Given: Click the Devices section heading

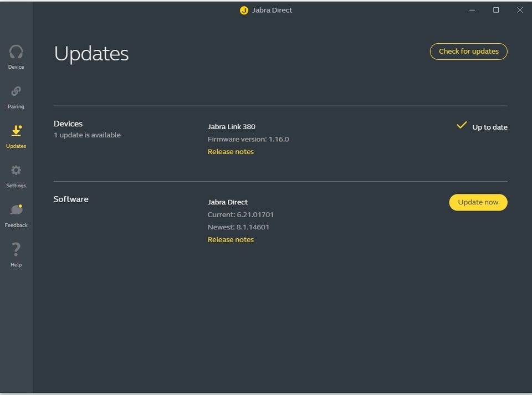Looking at the screenshot, I should click(68, 124).
